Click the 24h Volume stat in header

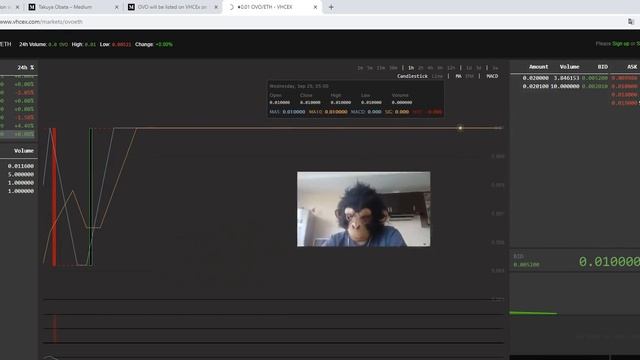[x=43, y=44]
